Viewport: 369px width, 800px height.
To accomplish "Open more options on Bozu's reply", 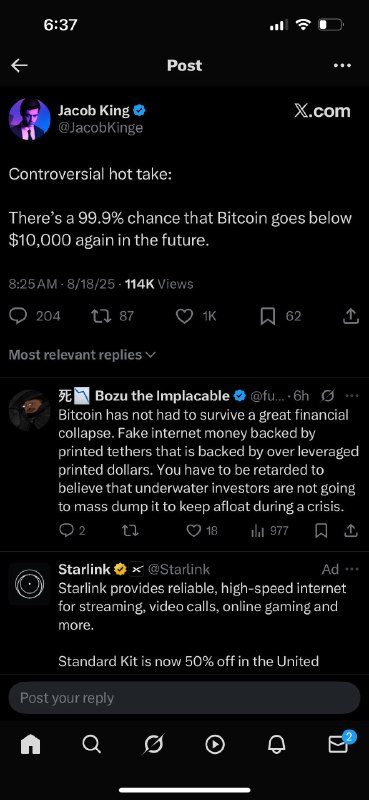I will (352, 395).
